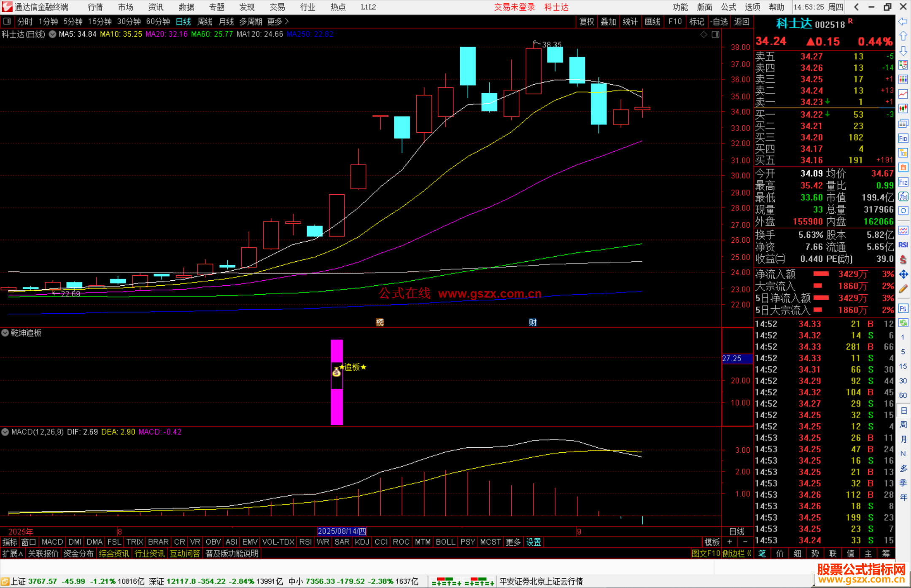The image size is (911, 588).
Task: Collapse the 侧边栏 sidebar toggle
Action: 736,553
